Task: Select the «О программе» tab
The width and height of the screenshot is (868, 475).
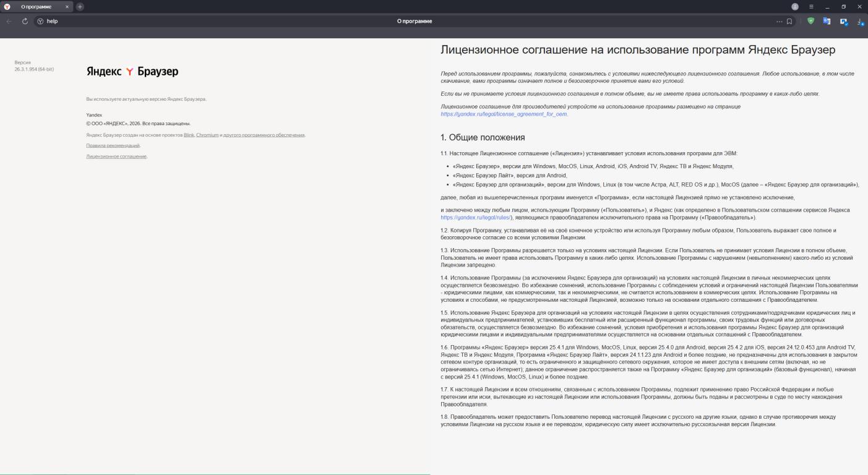Action: 36,7
